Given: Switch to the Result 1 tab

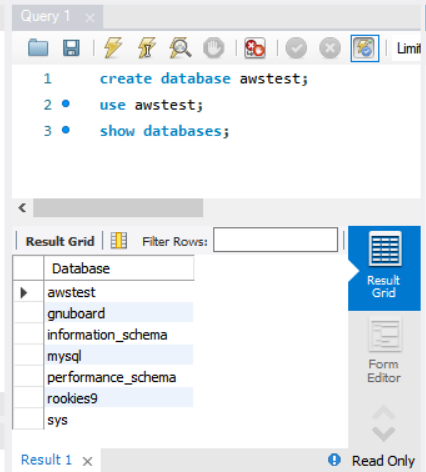Looking at the screenshot, I should coord(46,460).
